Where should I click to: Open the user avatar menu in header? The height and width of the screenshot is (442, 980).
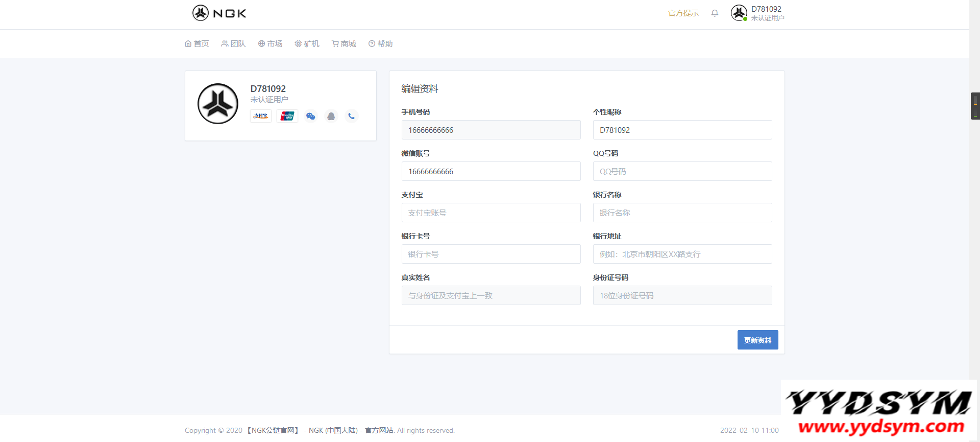(x=739, y=13)
